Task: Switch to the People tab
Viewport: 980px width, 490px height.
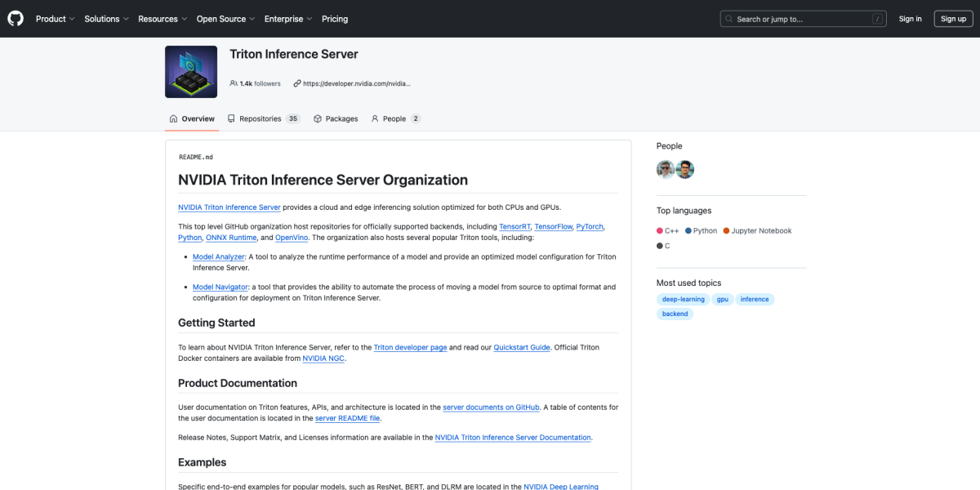Action: pos(395,118)
